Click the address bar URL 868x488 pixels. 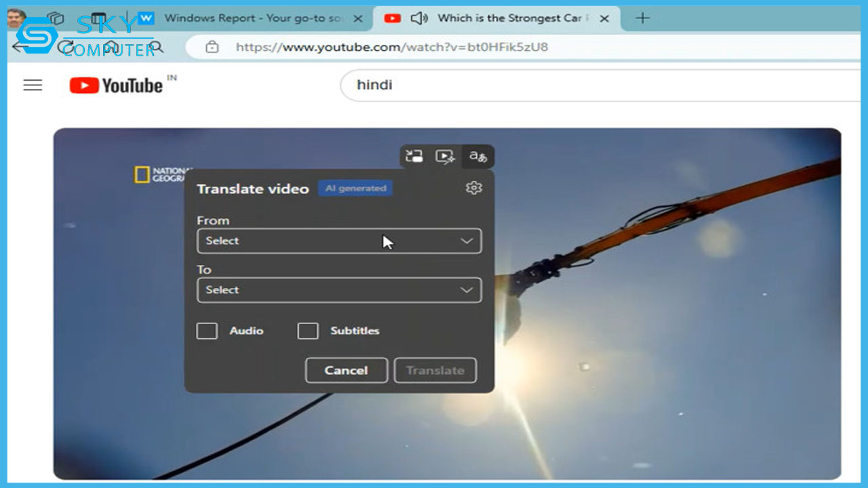click(x=392, y=47)
